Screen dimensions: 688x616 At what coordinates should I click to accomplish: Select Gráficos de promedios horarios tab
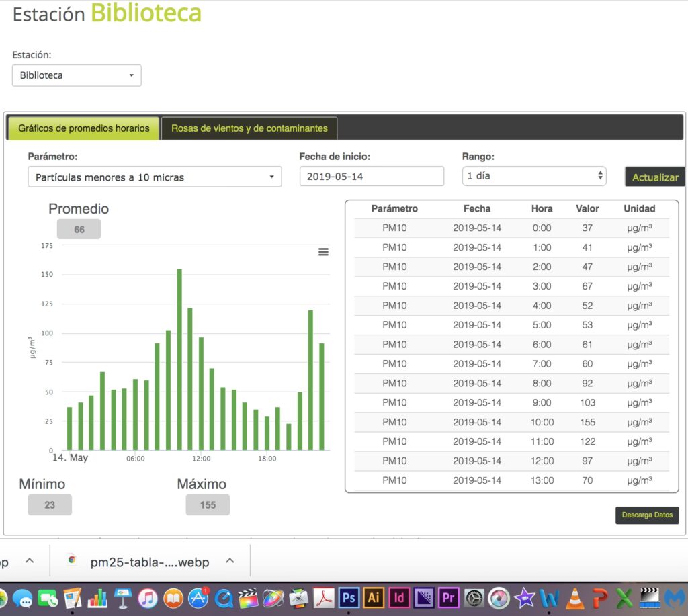pyautogui.click(x=84, y=128)
